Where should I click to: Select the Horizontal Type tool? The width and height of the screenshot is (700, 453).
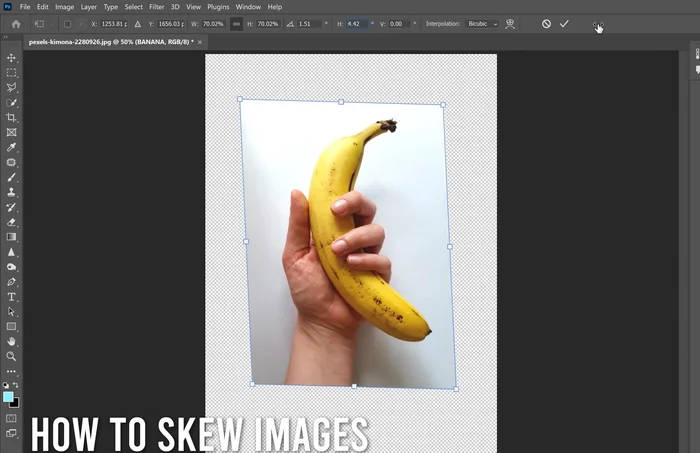[12, 297]
